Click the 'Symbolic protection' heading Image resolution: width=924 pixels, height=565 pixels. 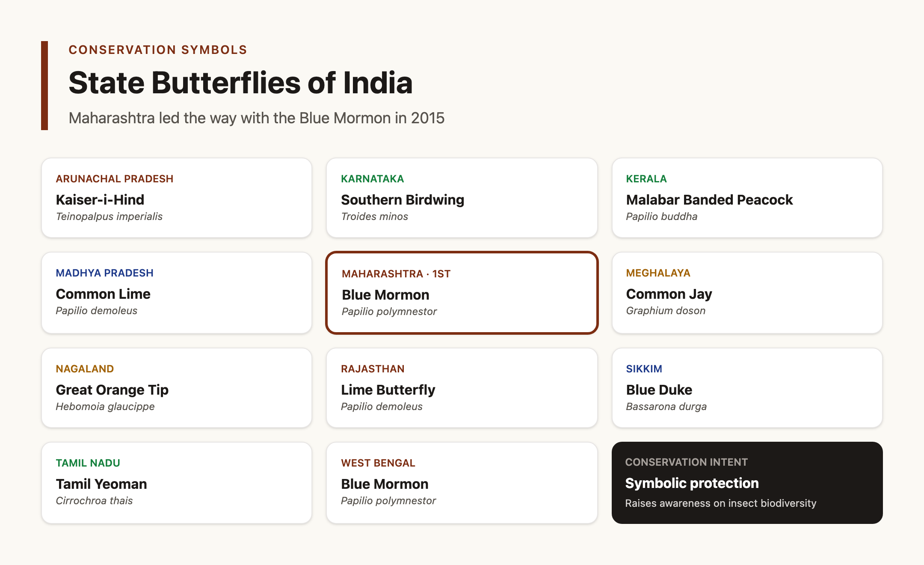pos(692,483)
